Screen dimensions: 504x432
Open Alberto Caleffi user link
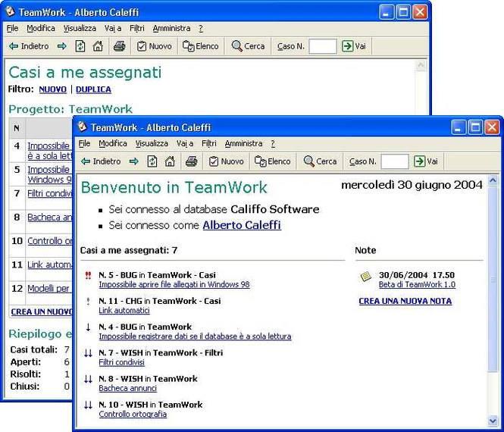point(242,225)
